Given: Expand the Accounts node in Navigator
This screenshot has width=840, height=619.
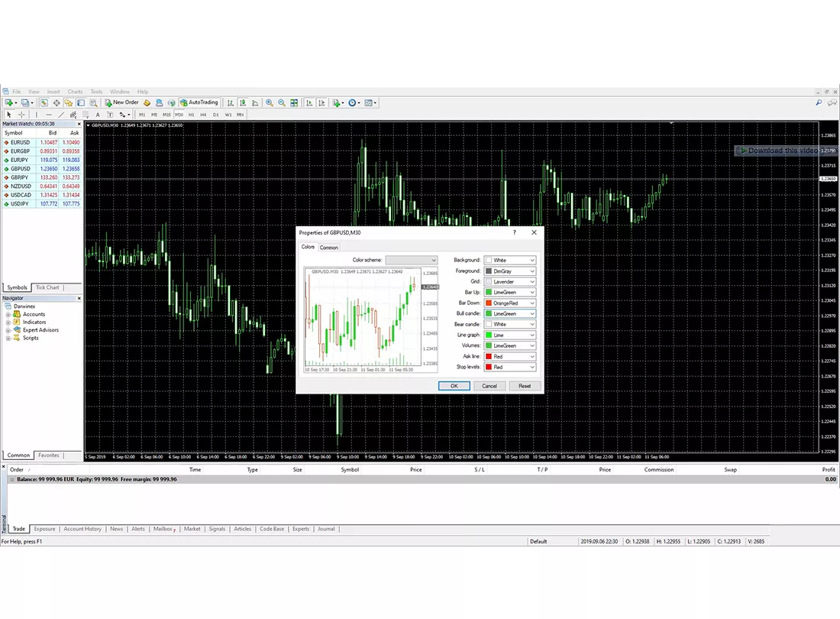Looking at the screenshot, I should coord(8,315).
